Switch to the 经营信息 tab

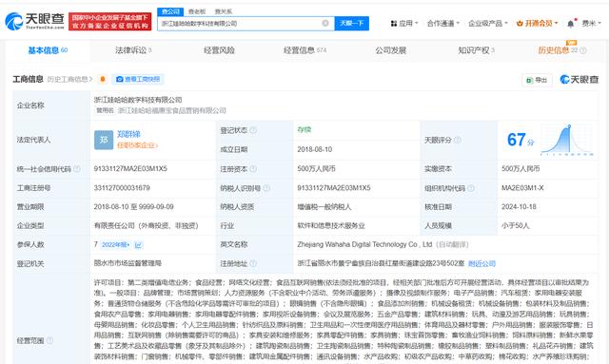[x=304, y=50]
